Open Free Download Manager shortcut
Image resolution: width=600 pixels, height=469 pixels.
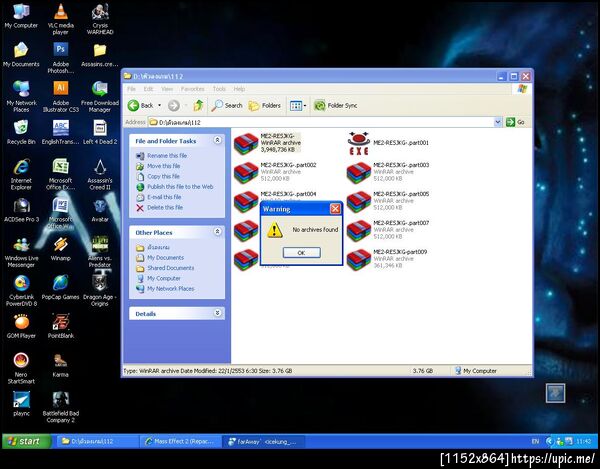100,96
